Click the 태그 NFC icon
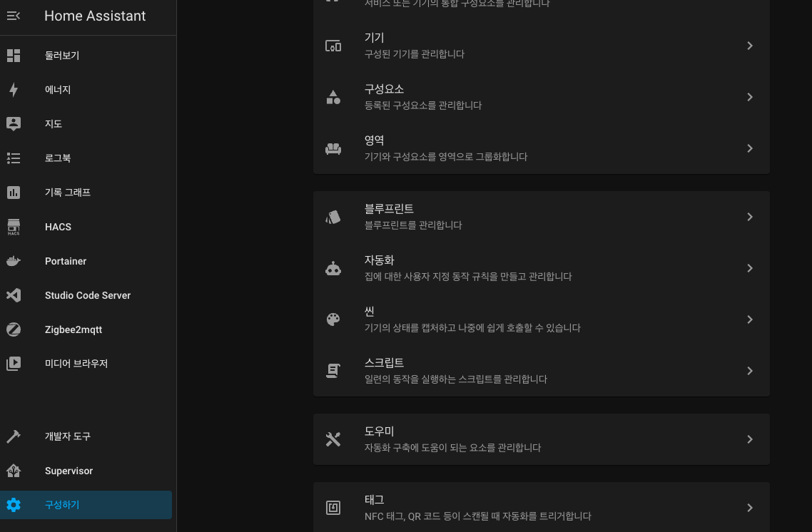The width and height of the screenshot is (812, 532). click(333, 508)
